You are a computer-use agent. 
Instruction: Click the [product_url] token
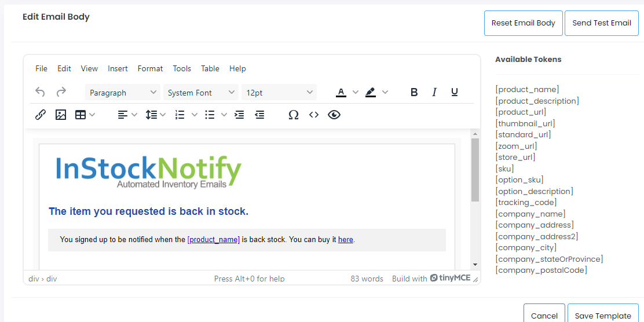point(521,112)
